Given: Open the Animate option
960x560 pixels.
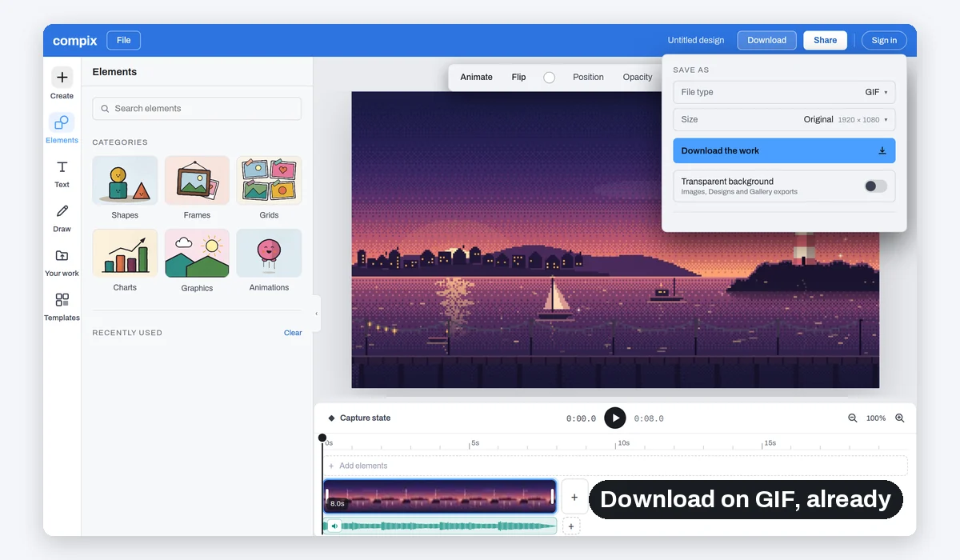Looking at the screenshot, I should (x=476, y=77).
